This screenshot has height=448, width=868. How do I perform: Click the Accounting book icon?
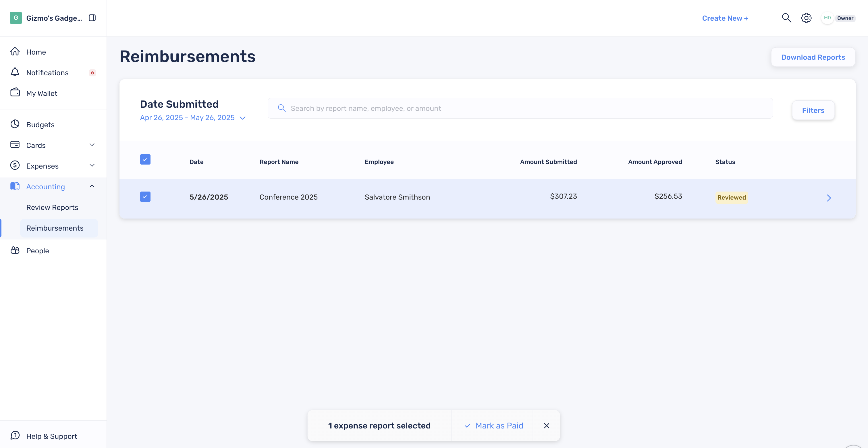15,186
